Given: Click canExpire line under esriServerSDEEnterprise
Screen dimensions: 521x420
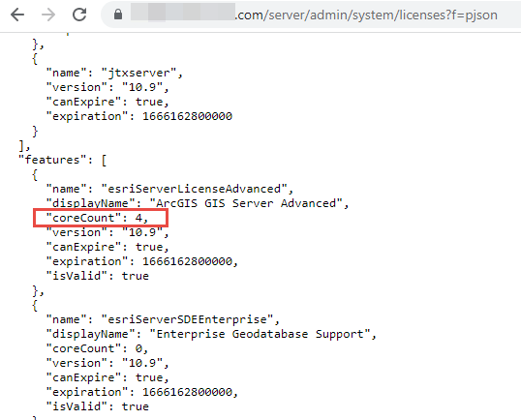Looking at the screenshot, I should pyautogui.click(x=107, y=377).
